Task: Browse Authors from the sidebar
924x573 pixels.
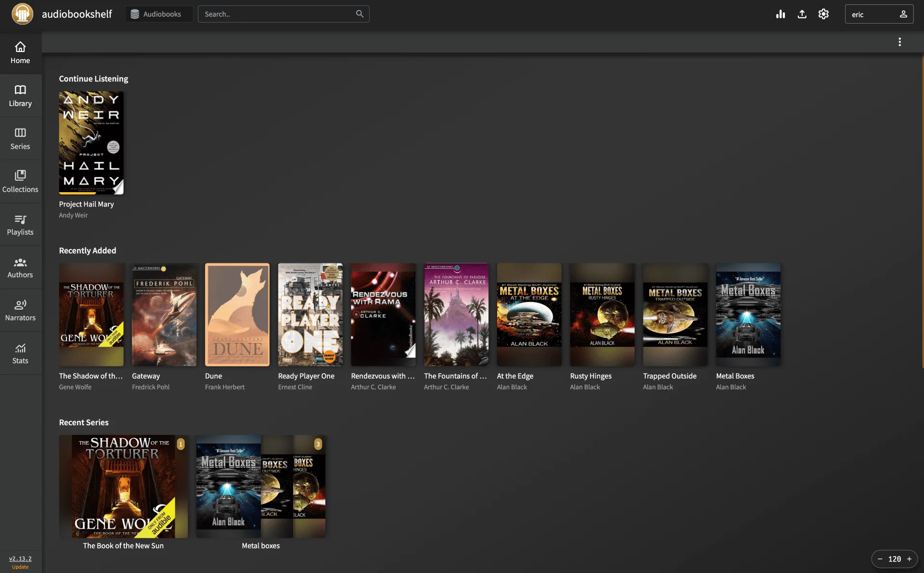Action: [20, 267]
